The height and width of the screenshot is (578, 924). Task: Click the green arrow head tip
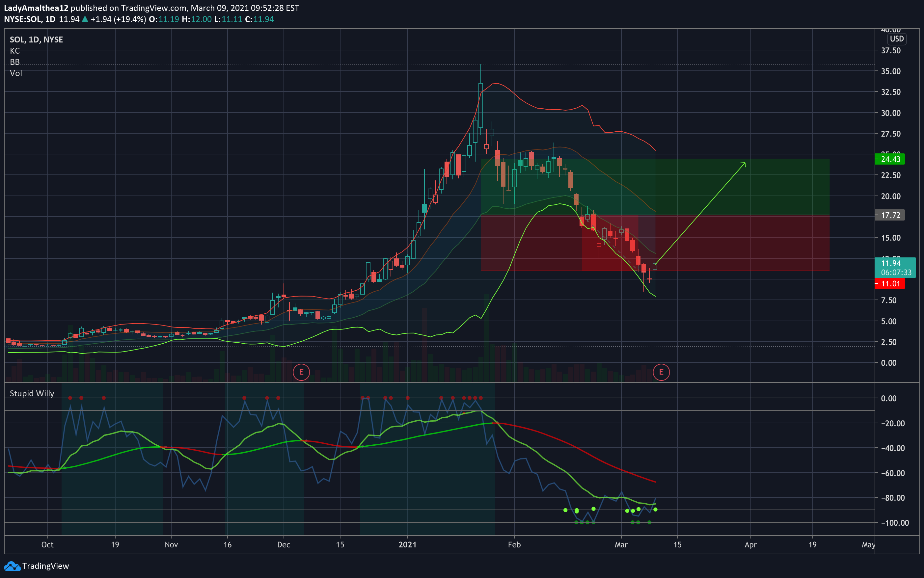click(745, 163)
